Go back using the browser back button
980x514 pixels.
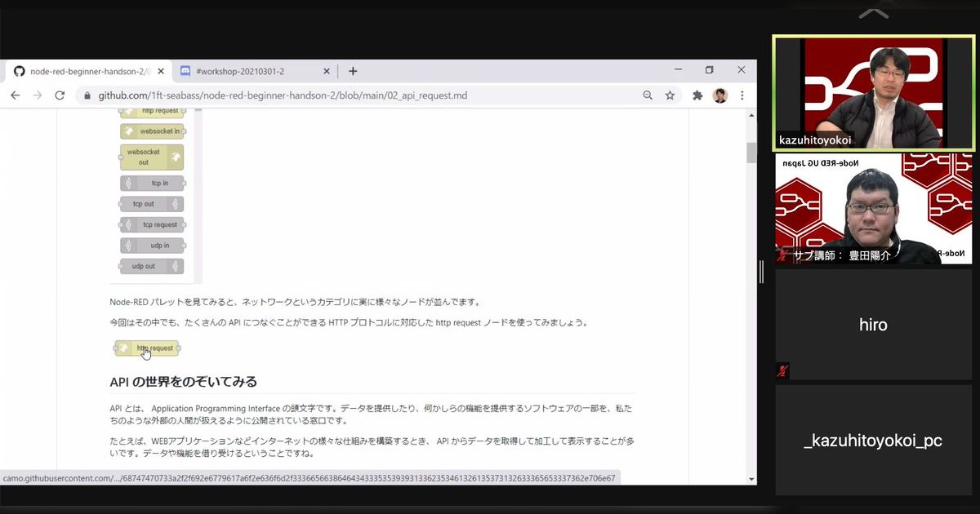[x=15, y=95]
